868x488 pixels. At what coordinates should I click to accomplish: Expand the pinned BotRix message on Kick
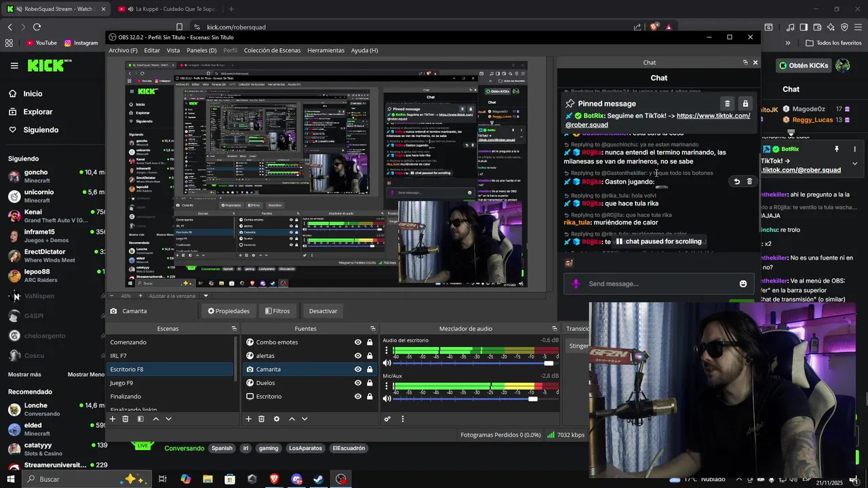[854, 163]
